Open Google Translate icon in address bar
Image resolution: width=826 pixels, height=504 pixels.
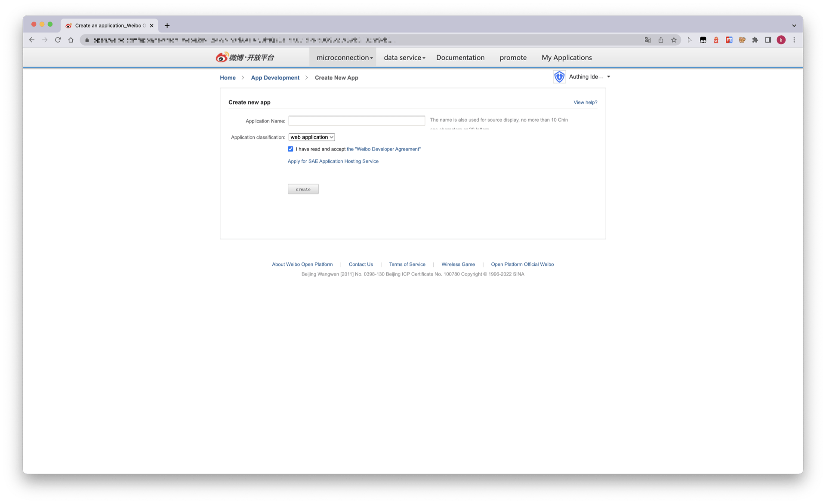pyautogui.click(x=648, y=40)
